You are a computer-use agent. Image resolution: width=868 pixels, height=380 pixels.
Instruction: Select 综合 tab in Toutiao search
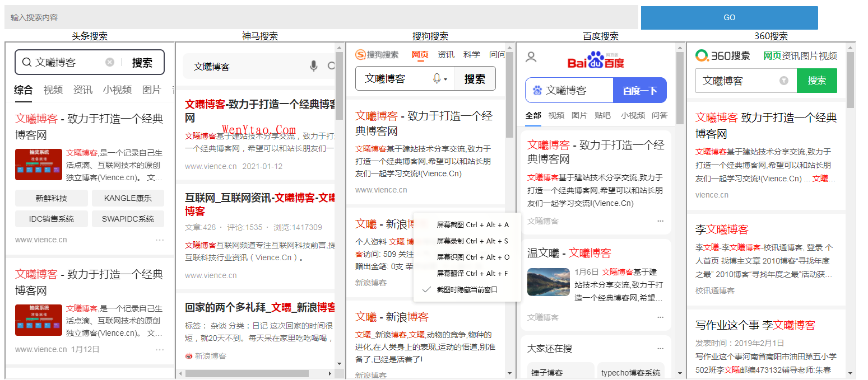point(24,90)
